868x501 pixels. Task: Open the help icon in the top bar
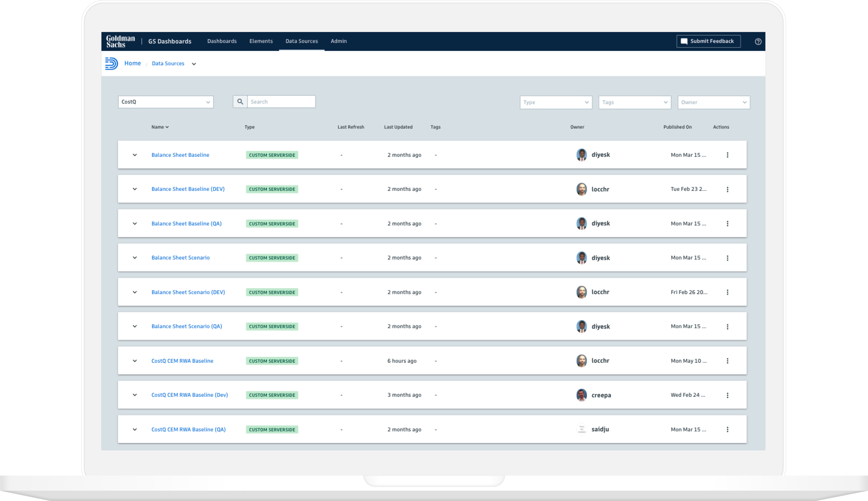(x=758, y=41)
